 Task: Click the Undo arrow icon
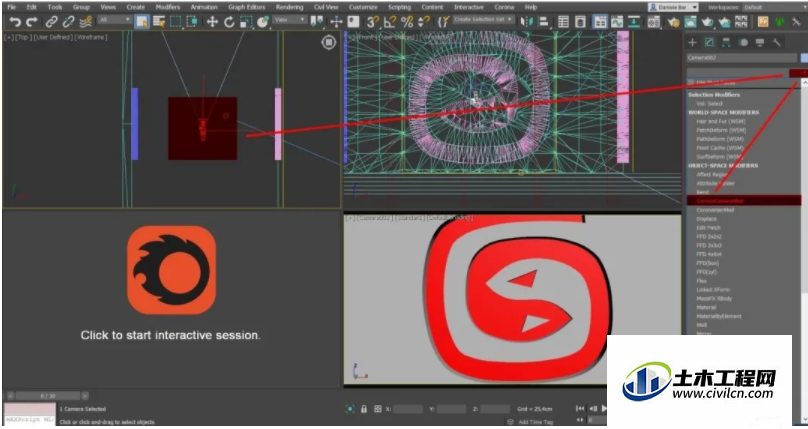15,22
